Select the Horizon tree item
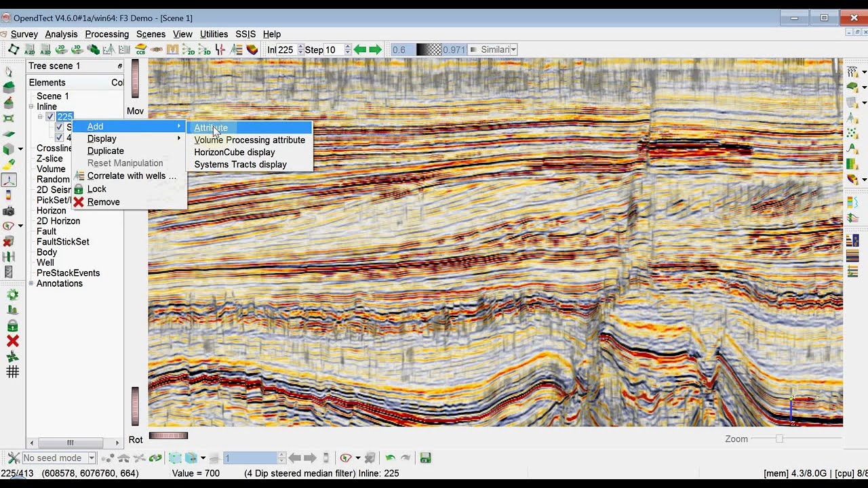868x488 pixels. pos(52,211)
